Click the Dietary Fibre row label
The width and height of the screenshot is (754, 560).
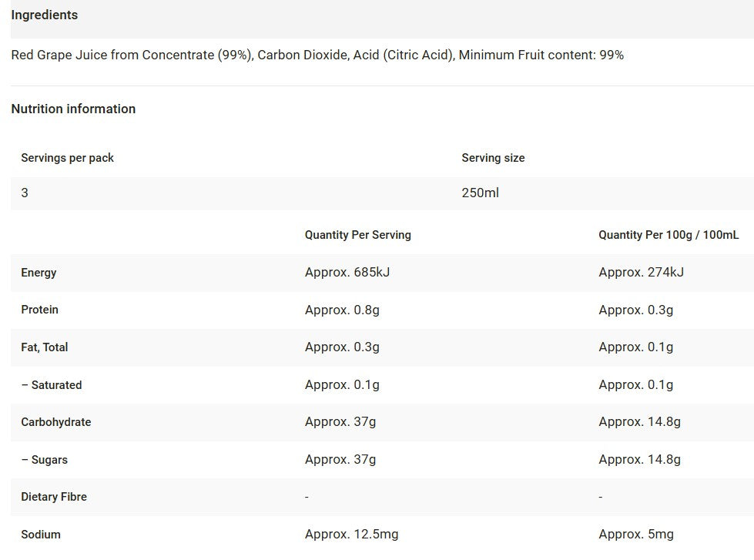tap(54, 497)
